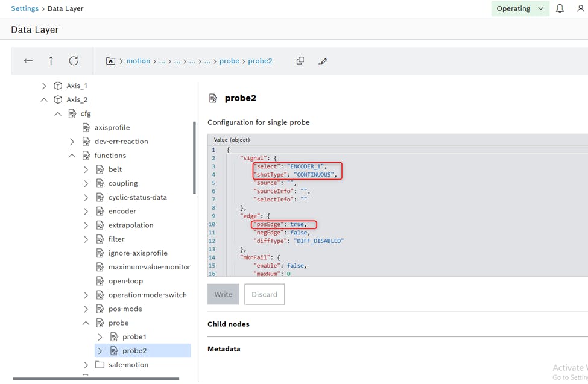Select probe1 in the tree
The width and height of the screenshot is (588, 384).
pos(134,336)
